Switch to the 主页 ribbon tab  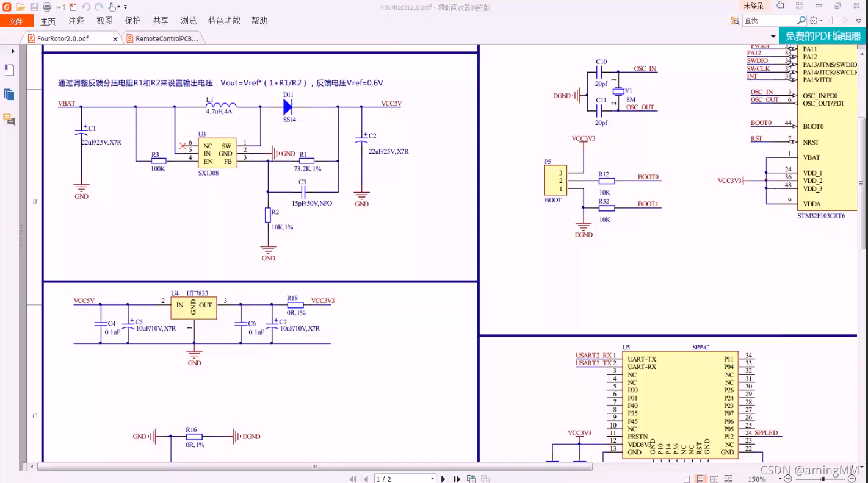[x=48, y=21]
